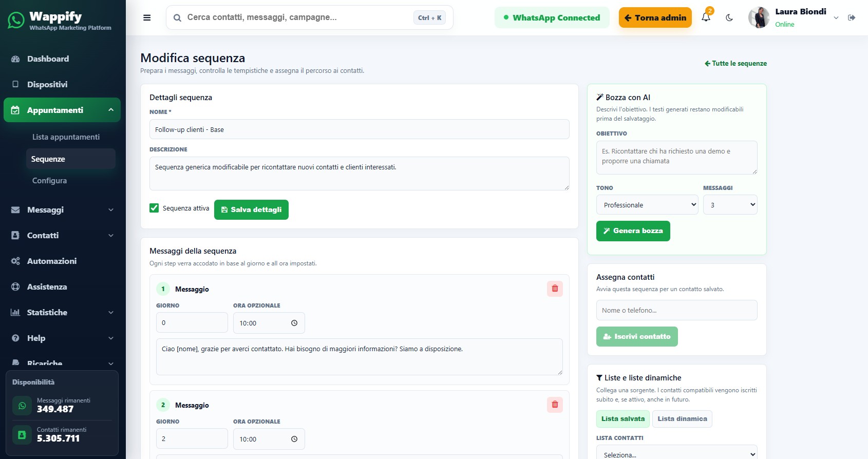Click the Contatti address book icon

click(15, 235)
